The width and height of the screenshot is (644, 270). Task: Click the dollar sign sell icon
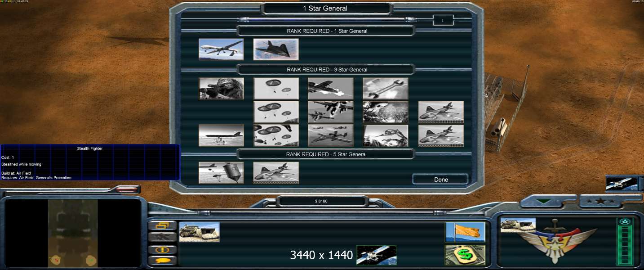[x=465, y=255]
